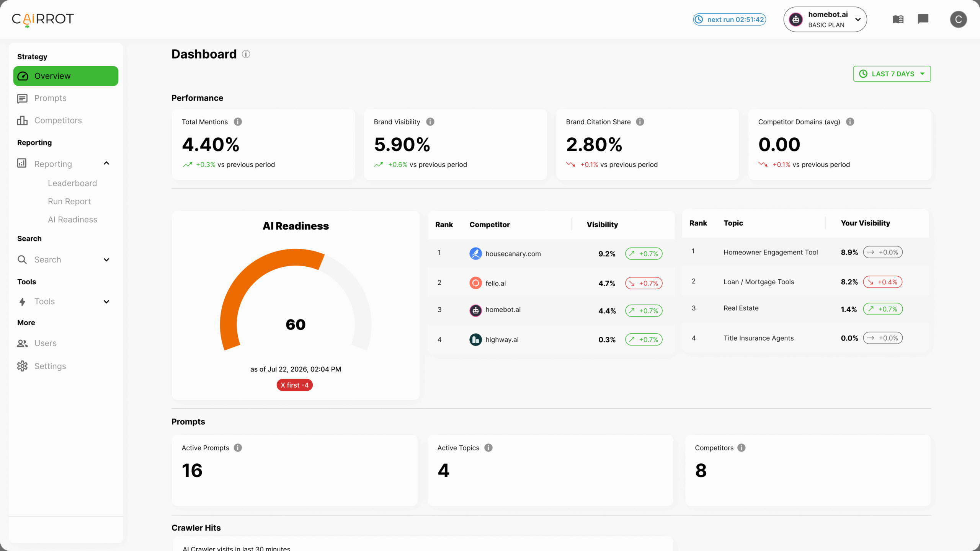This screenshot has height=551, width=980.
Task: Open the homebot.ai account switcher dropdown
Action: point(825,20)
